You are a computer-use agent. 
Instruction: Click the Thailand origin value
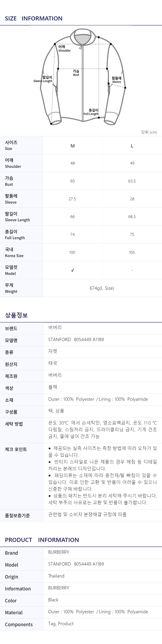(56, 576)
